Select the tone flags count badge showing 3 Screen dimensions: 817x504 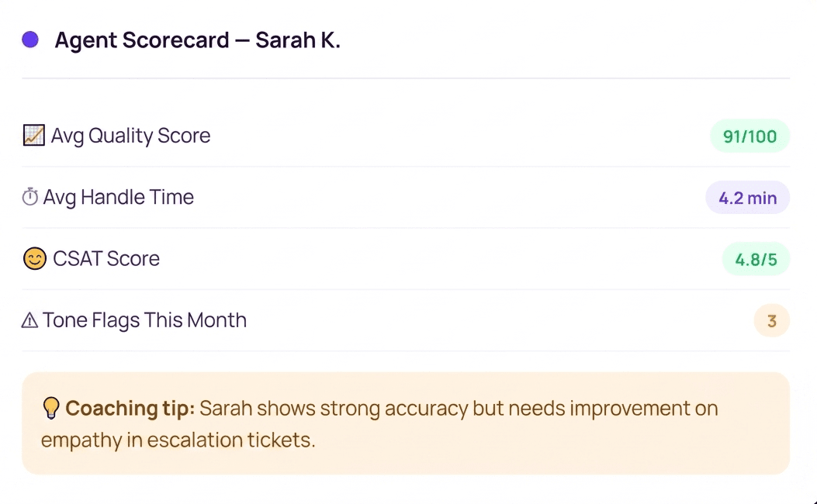772,320
